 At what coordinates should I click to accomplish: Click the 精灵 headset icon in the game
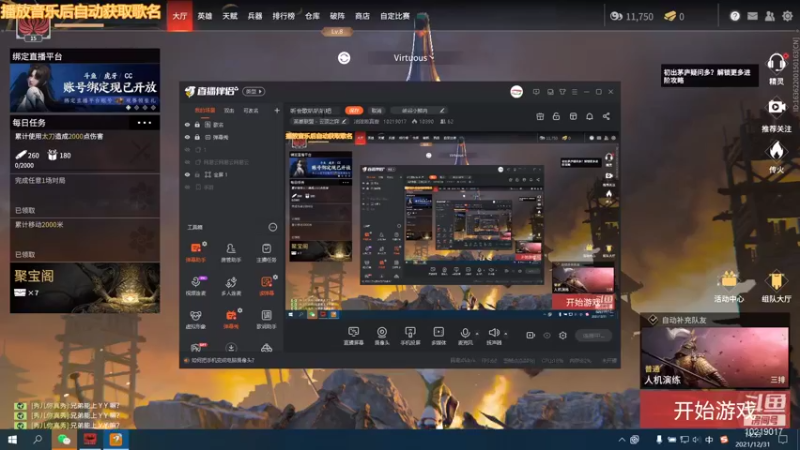(x=776, y=65)
